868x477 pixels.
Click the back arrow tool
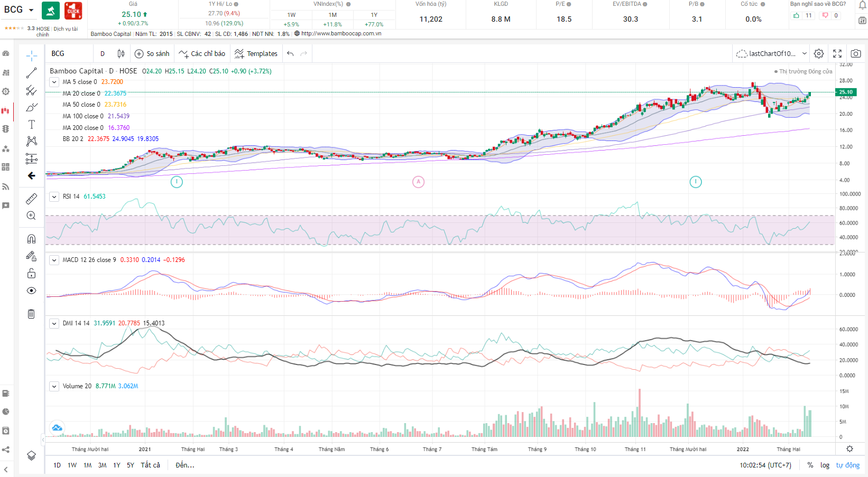tap(32, 175)
